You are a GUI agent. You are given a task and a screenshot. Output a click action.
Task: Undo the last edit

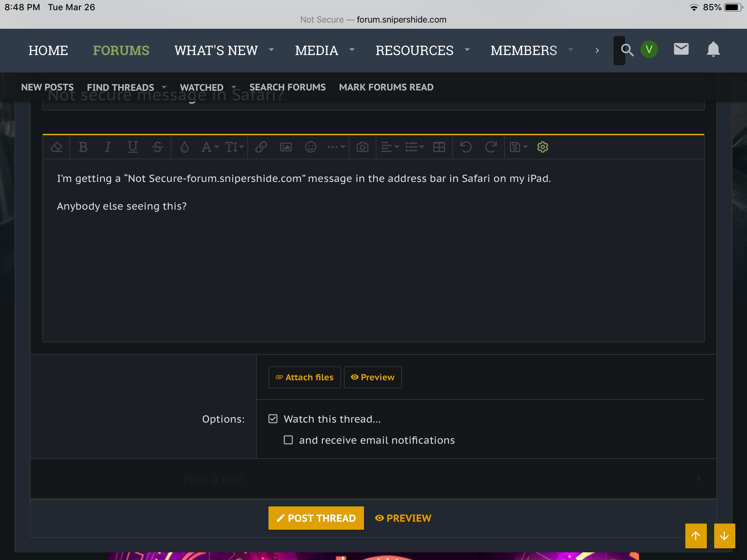point(466,147)
